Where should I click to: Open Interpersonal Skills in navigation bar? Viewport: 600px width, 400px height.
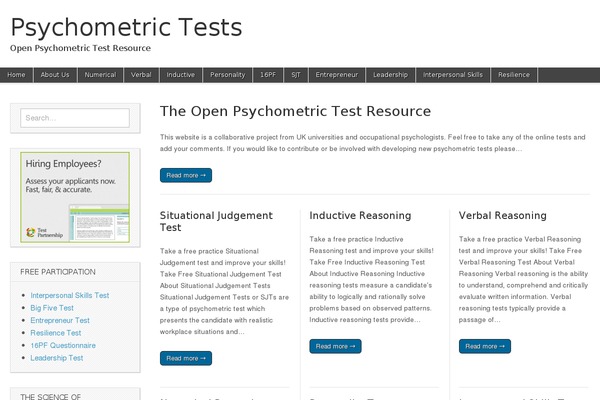(453, 75)
